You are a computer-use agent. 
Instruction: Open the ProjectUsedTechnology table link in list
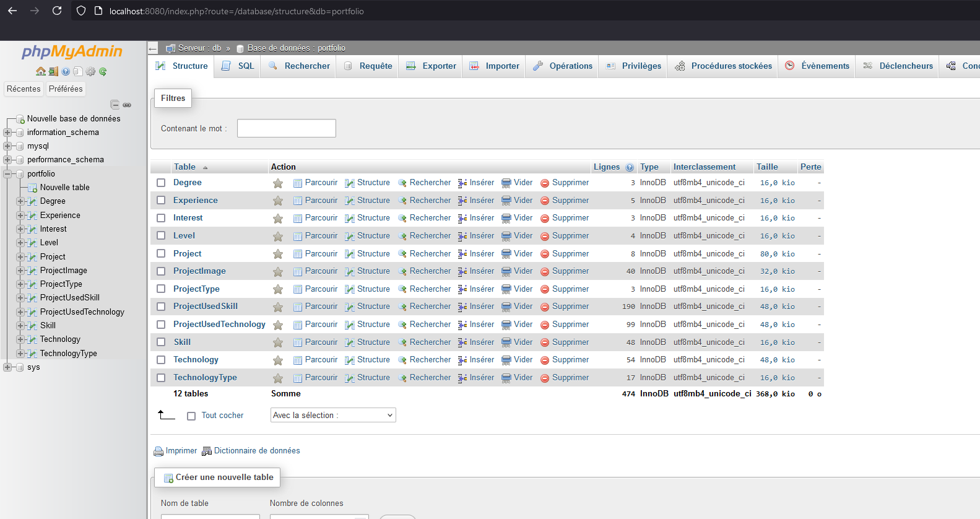[219, 324]
